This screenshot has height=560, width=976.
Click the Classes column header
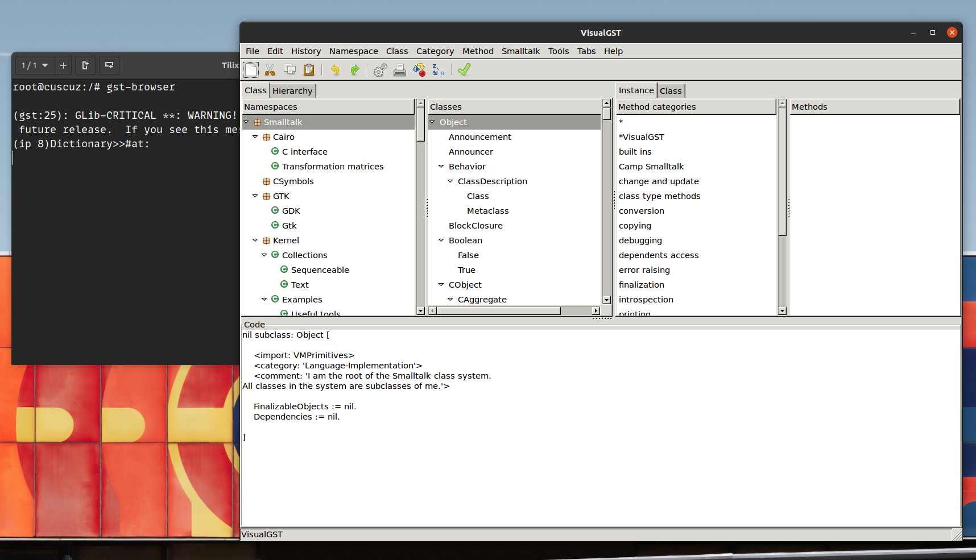coord(514,107)
